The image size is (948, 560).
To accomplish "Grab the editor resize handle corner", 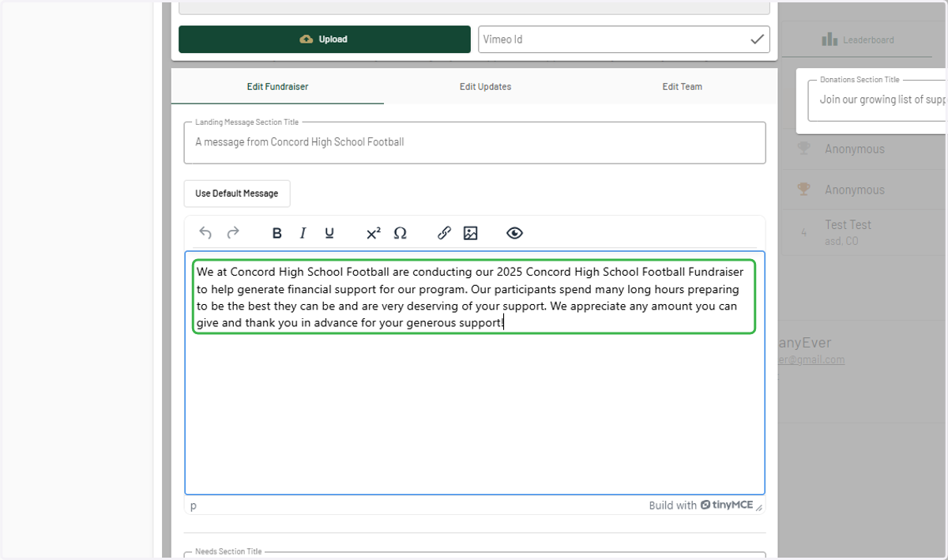I will 759,507.
